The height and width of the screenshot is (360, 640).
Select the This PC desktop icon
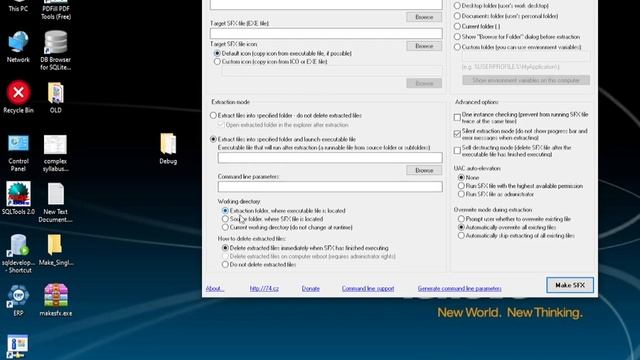click(x=18, y=6)
